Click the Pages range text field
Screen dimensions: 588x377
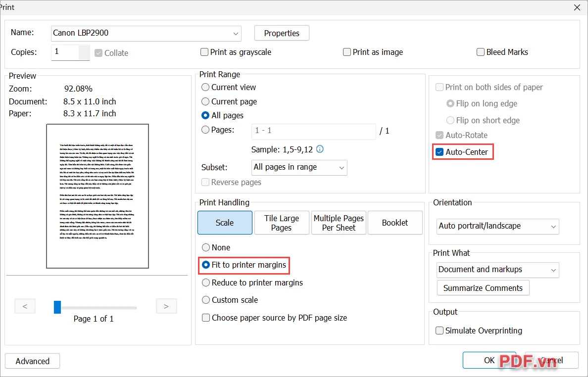(x=313, y=131)
